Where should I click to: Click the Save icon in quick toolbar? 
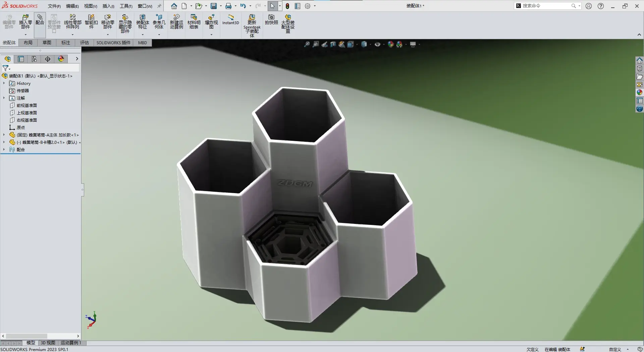214,6
